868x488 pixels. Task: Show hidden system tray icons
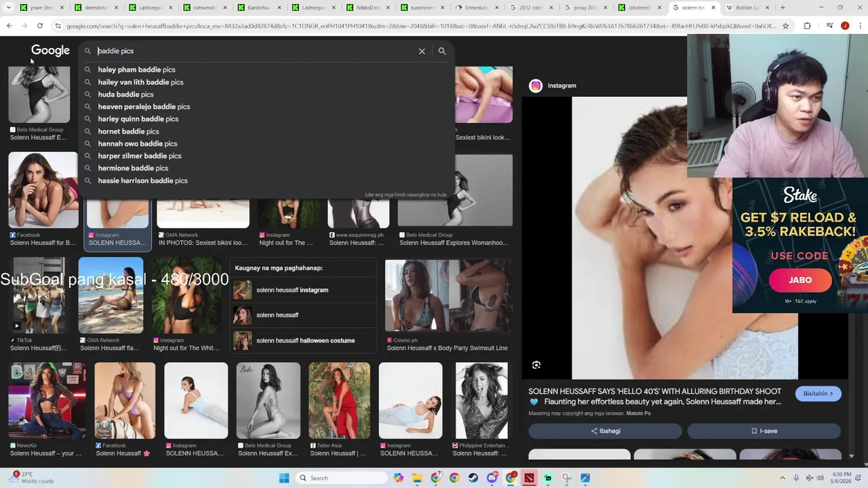coord(783,478)
